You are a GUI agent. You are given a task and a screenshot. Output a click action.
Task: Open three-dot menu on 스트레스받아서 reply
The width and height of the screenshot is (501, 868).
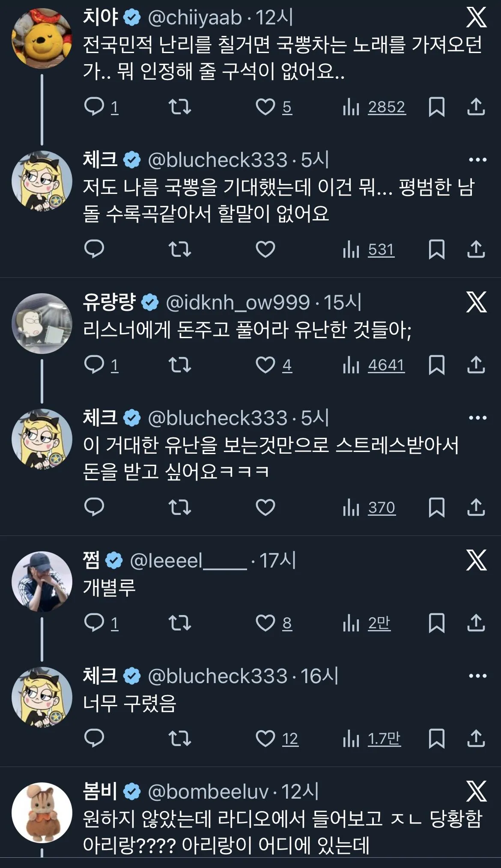point(477,418)
